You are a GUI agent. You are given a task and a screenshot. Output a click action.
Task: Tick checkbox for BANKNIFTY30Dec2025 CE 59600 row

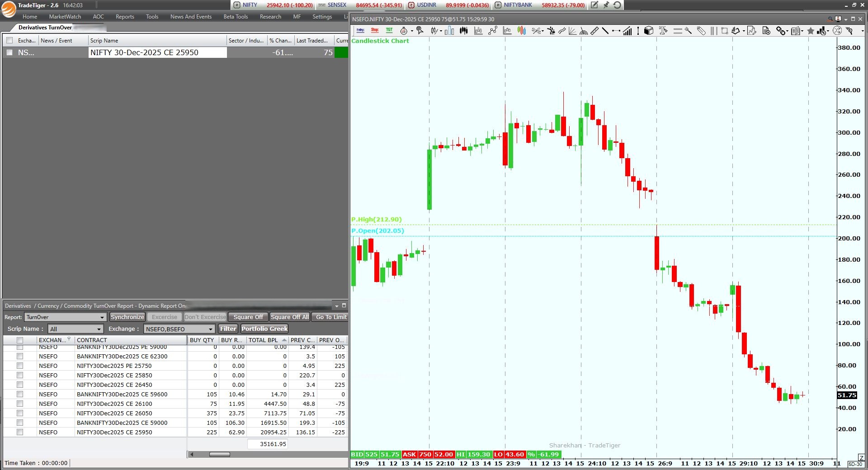[x=20, y=394]
